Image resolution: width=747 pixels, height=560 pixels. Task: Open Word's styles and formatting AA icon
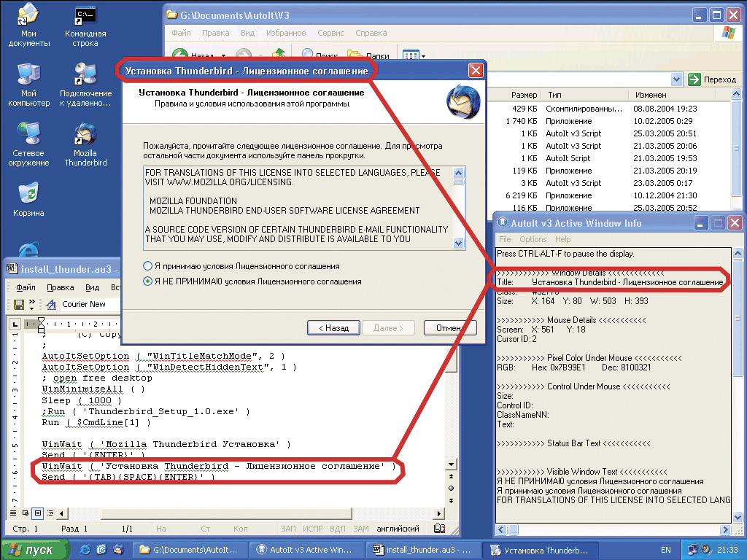51,304
